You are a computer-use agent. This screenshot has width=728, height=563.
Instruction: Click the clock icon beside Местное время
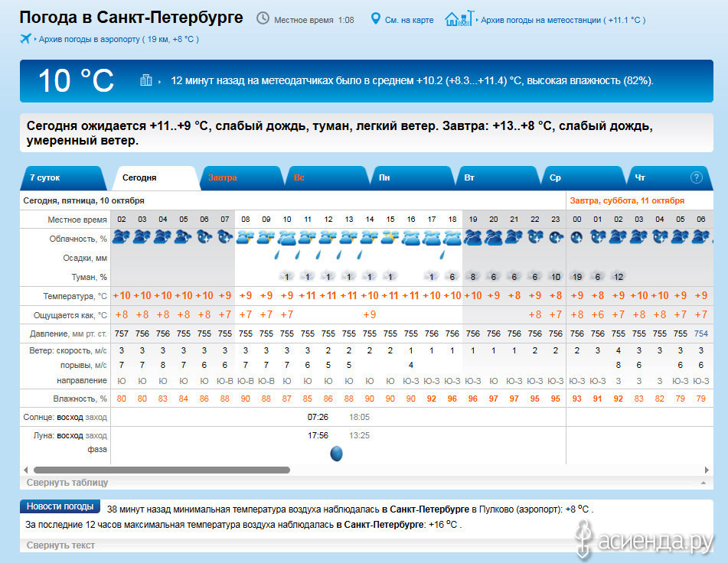click(x=263, y=18)
